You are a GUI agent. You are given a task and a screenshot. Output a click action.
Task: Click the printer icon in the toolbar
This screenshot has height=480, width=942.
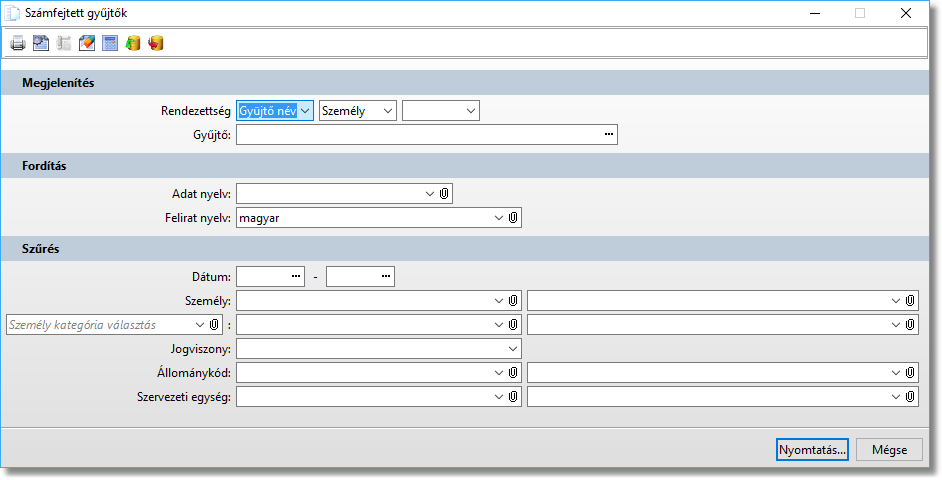pos(18,43)
